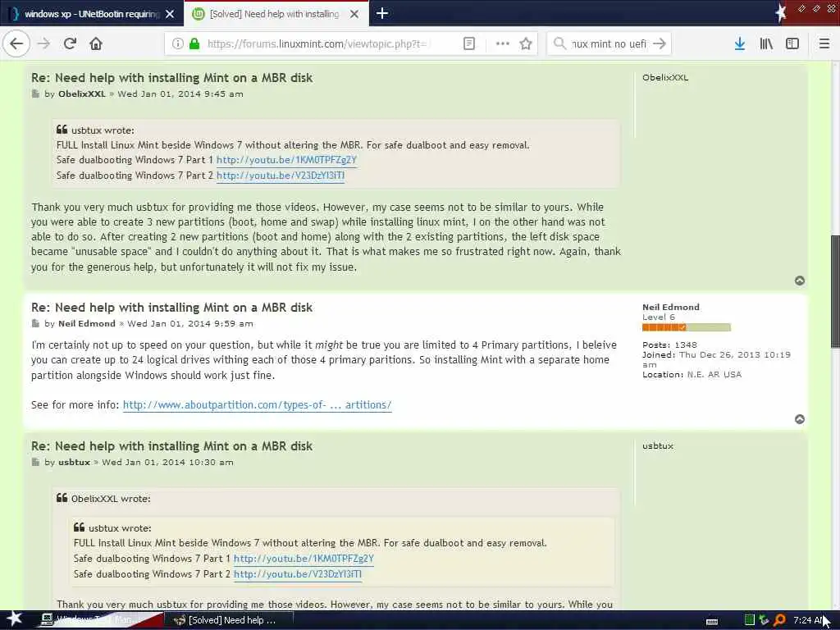Click usbtux's post title link

coord(172,446)
